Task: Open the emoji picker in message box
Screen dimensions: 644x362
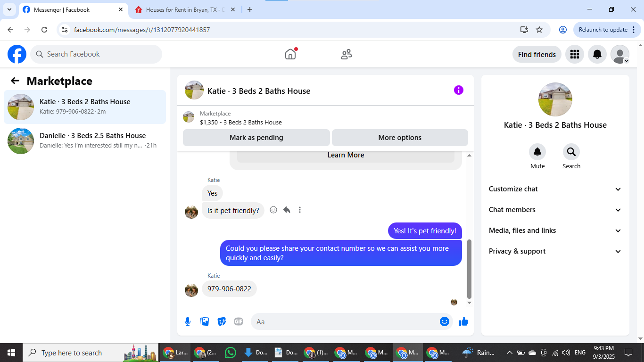Action: click(445, 321)
